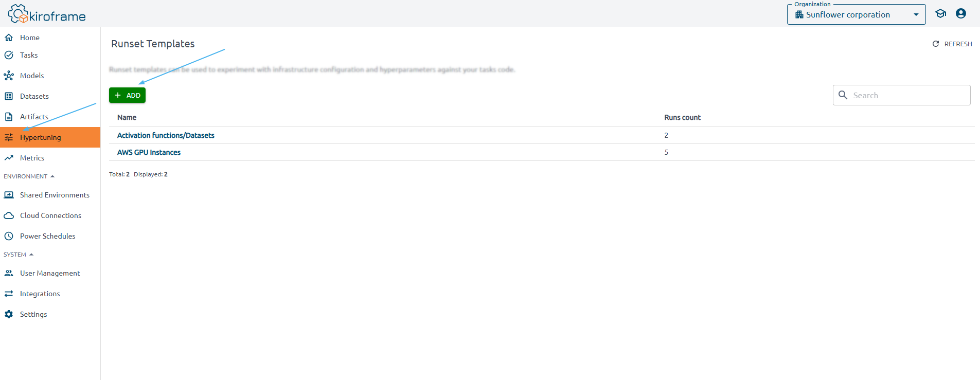Navigate to User Management
980x380 pixels.
tap(50, 273)
